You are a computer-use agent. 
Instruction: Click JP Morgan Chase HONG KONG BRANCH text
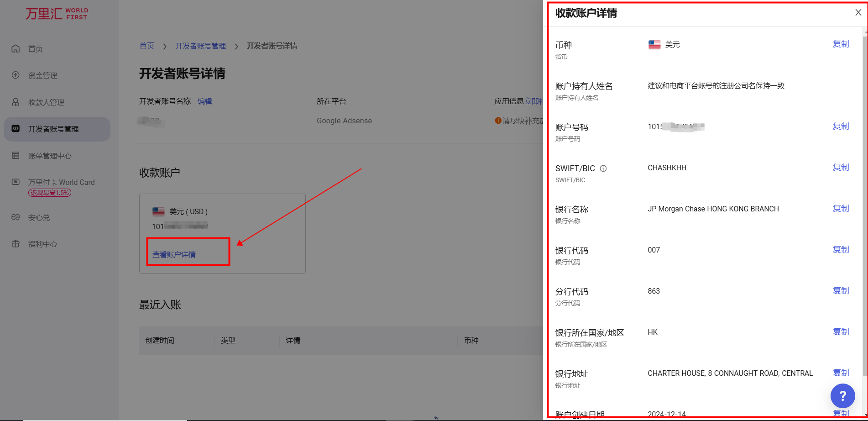click(713, 209)
